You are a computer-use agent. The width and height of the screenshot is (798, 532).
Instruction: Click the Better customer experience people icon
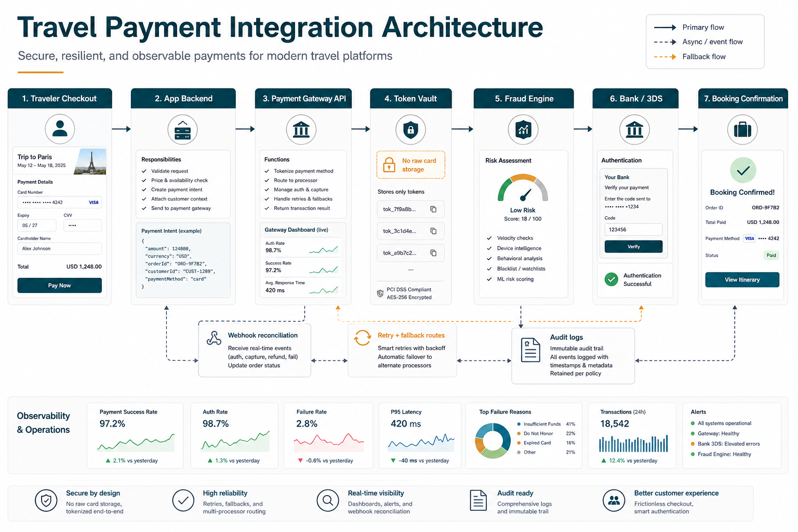(614, 501)
